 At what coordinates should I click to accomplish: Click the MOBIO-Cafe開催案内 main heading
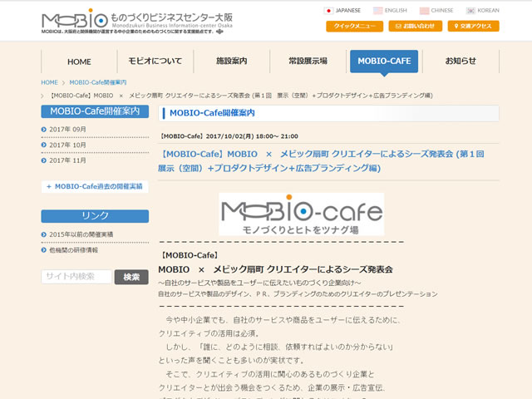[x=212, y=113]
